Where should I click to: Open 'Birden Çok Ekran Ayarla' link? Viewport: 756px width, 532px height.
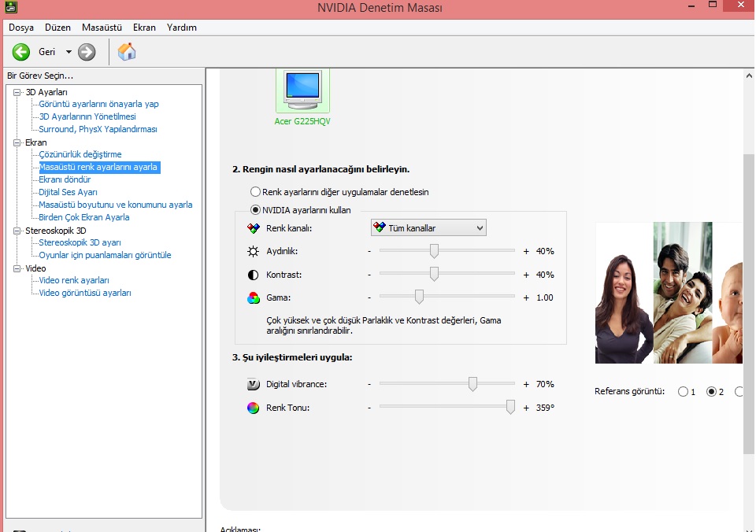coord(84,217)
